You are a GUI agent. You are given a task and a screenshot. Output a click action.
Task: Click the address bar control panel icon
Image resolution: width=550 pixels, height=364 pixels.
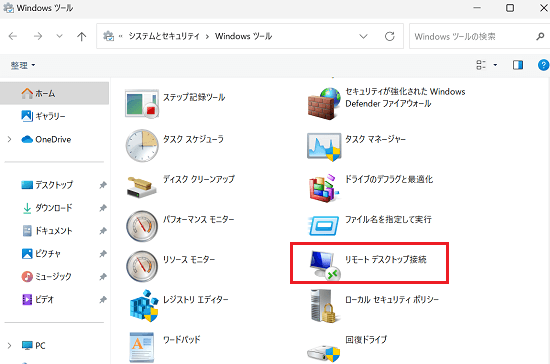coord(108,36)
